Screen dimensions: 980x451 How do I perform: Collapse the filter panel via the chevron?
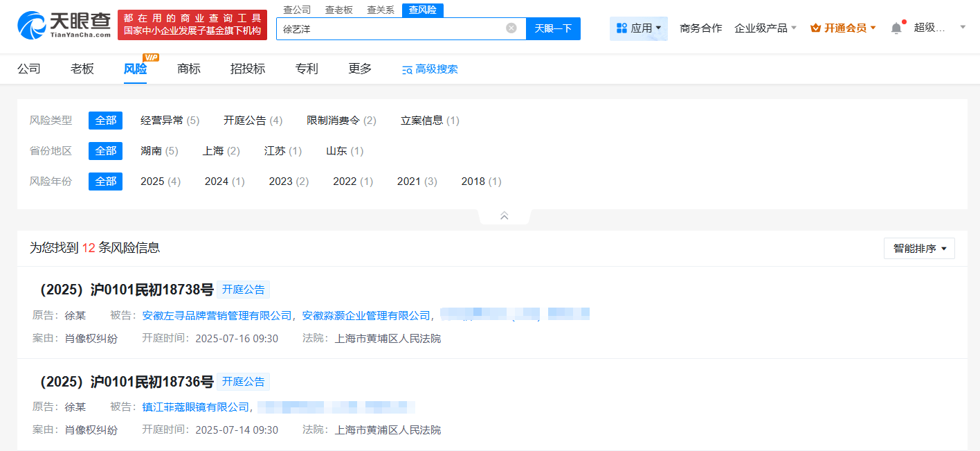click(x=504, y=215)
